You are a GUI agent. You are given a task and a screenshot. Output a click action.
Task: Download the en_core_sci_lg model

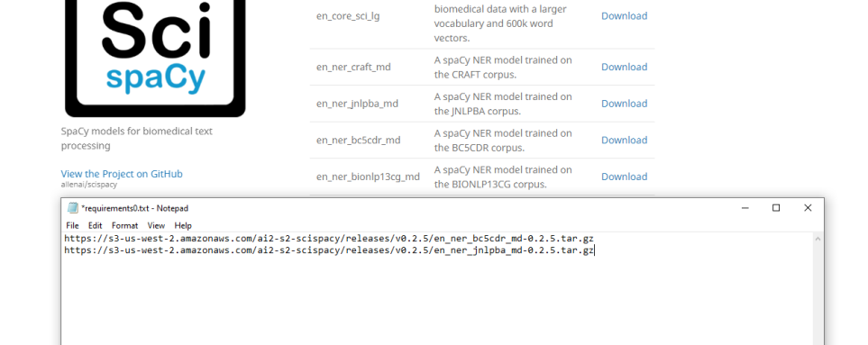coord(625,16)
